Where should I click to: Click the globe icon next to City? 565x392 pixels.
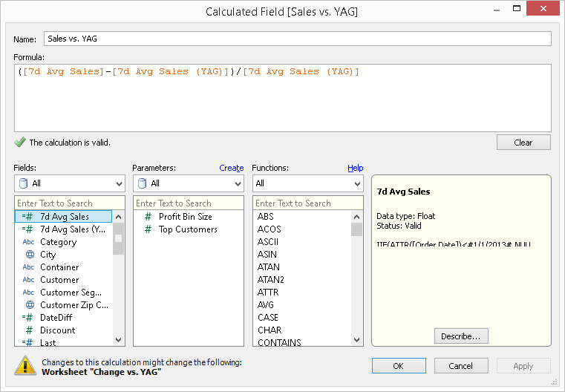pyautogui.click(x=29, y=255)
